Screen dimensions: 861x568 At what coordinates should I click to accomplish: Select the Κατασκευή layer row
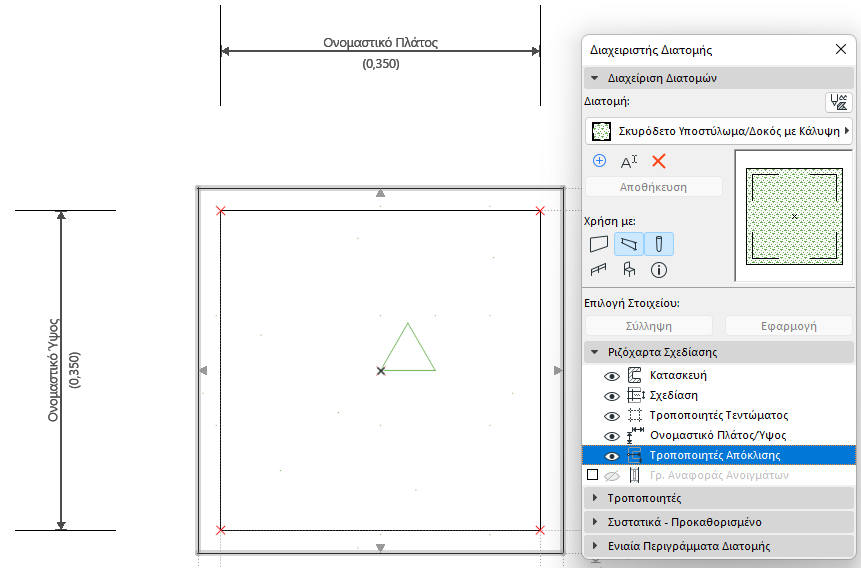click(719, 375)
